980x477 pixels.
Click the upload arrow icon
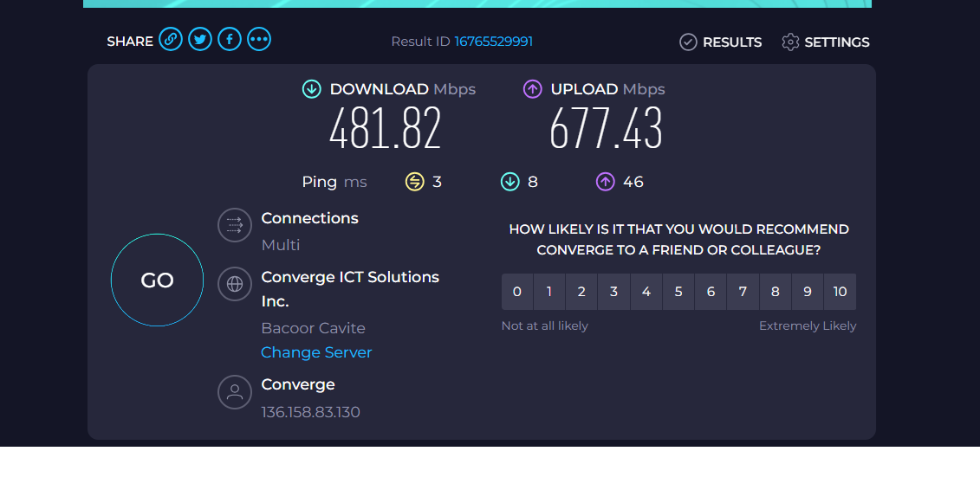coord(533,89)
